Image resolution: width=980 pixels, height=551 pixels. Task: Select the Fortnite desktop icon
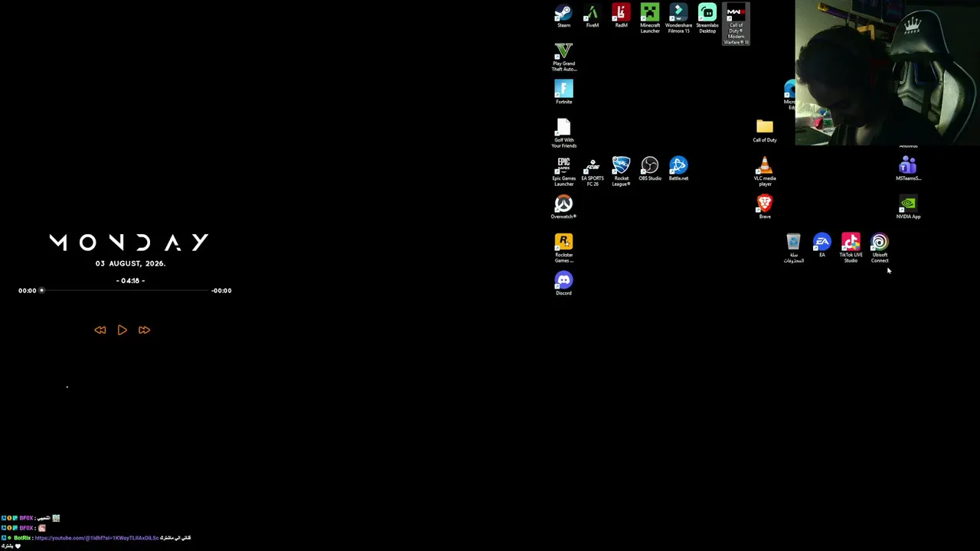point(563,93)
